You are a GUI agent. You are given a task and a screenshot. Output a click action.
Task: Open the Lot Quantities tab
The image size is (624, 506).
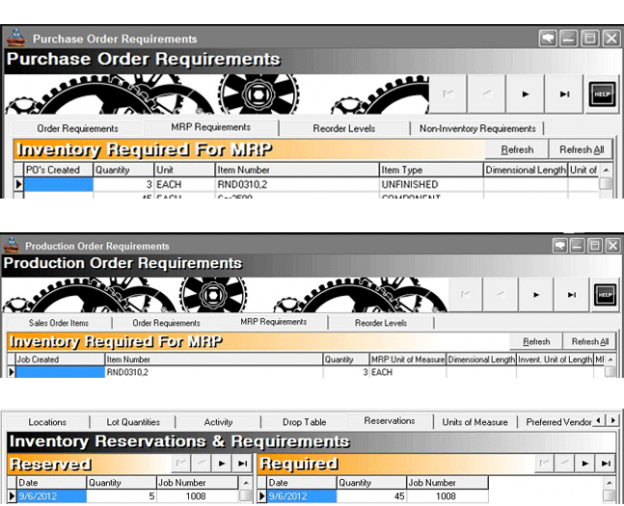click(x=133, y=422)
